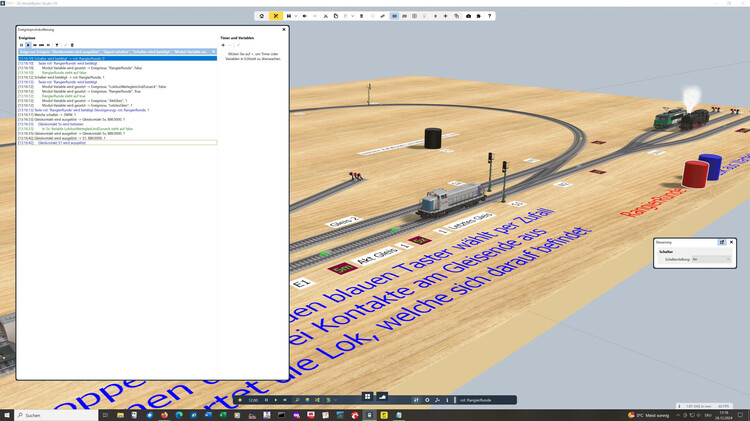Click the filter icon in Ereignisse toolbar

point(57,45)
